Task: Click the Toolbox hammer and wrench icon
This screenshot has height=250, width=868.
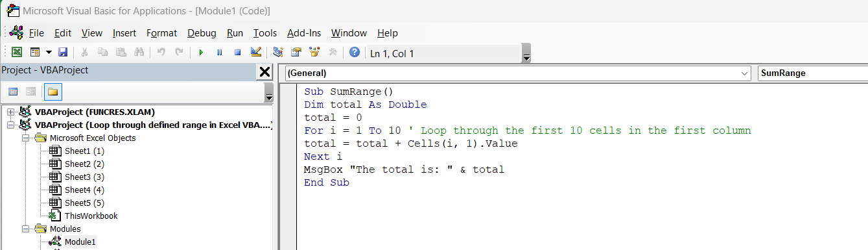Action: pos(333,53)
